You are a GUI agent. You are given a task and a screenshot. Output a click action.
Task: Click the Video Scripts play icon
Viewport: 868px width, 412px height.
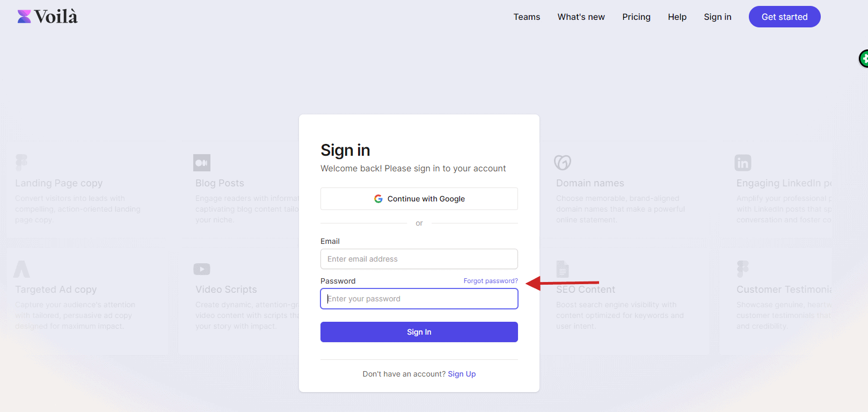coord(202,269)
